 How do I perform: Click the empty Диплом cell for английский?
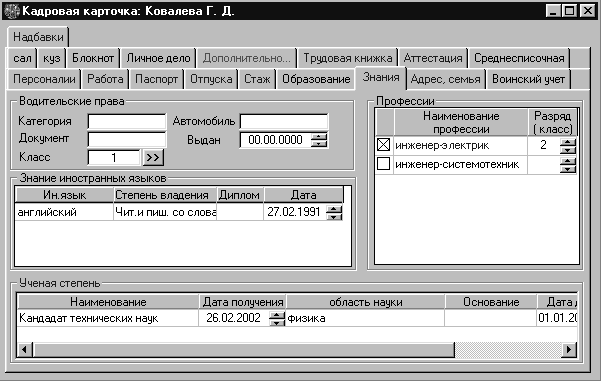click(240, 212)
